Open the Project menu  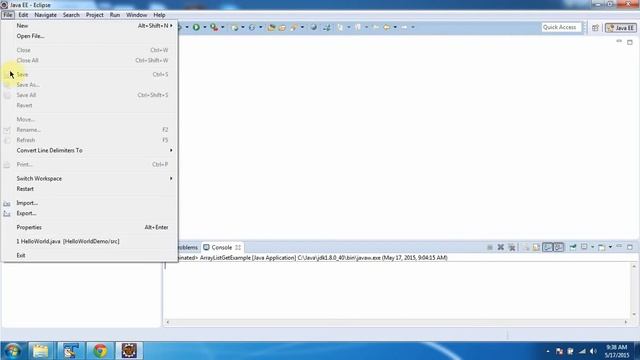click(95, 15)
